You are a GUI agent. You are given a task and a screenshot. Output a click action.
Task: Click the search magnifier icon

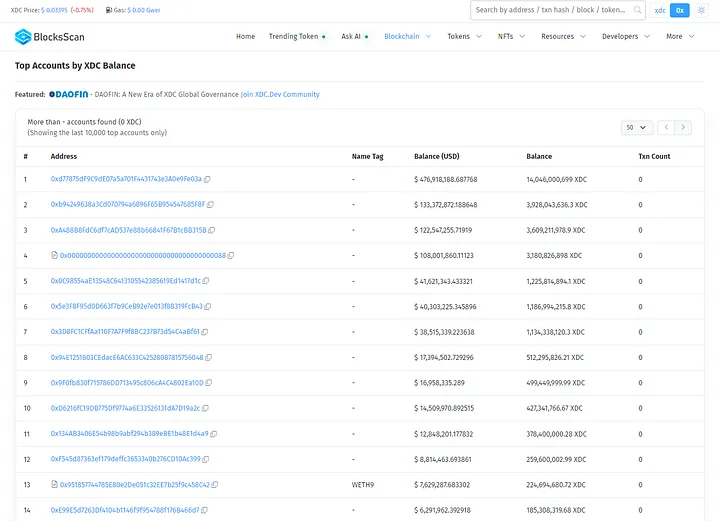pyautogui.click(x=635, y=10)
